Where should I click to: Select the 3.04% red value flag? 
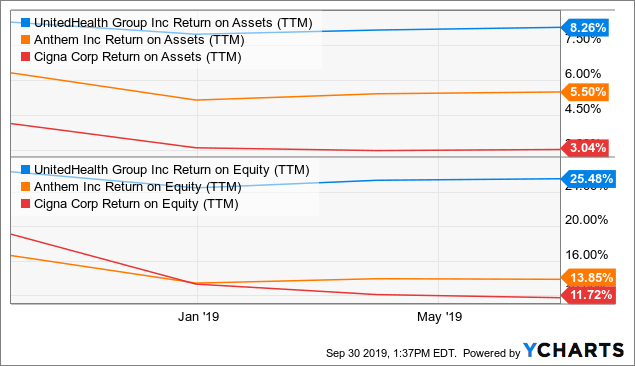point(585,148)
